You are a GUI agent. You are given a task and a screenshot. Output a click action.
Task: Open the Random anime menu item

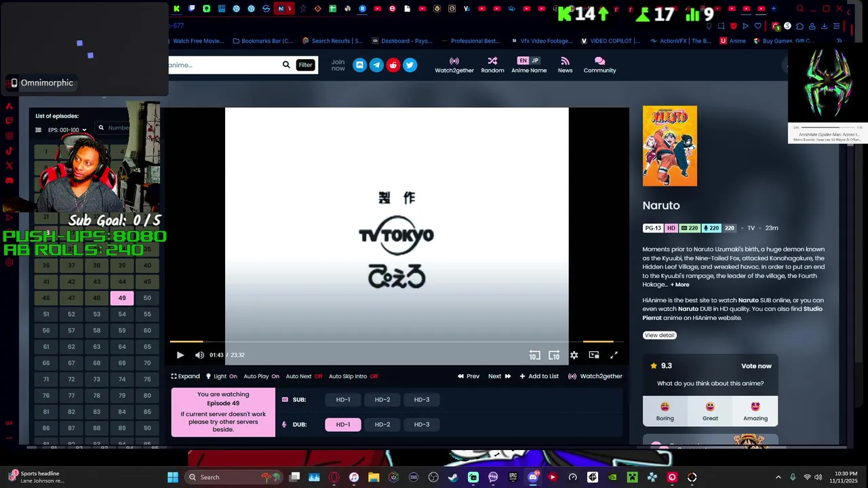492,65
